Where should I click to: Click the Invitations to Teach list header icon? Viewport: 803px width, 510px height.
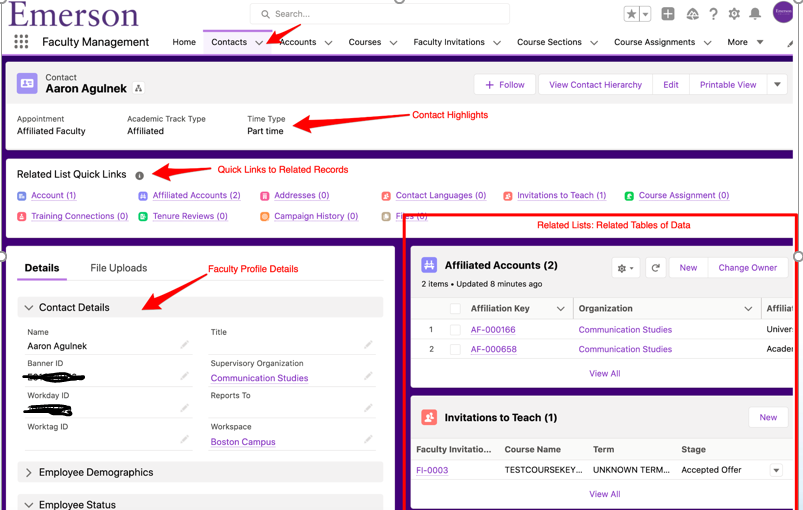(x=429, y=417)
